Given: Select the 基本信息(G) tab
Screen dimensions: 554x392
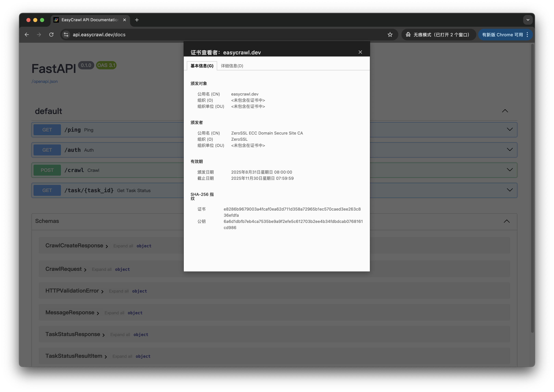Looking at the screenshot, I should [202, 66].
